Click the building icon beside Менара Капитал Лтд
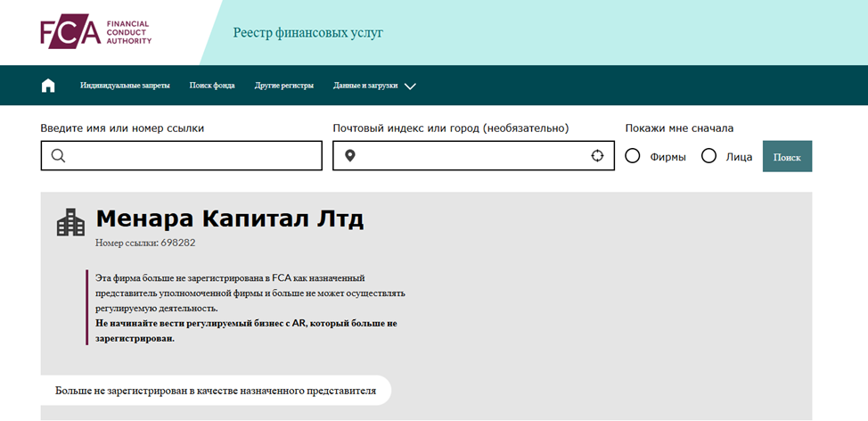Screen dimensions: 868x421 (x=71, y=222)
